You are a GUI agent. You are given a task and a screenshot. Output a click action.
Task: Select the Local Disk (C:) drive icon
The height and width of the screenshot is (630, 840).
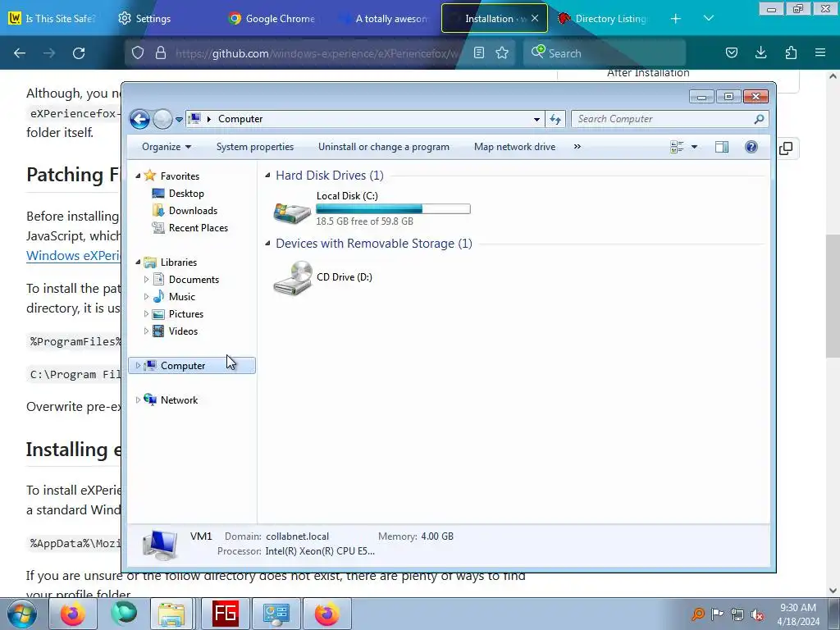coord(291,212)
